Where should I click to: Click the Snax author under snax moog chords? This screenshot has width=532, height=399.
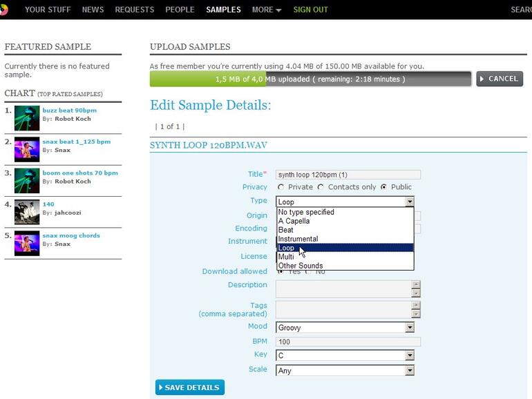[62, 244]
